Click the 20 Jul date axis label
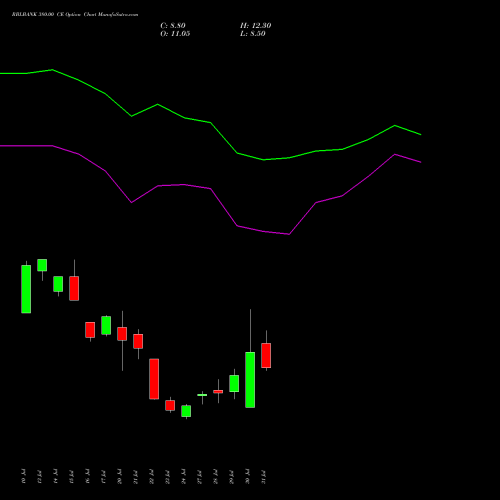This screenshot has width=500, height=500. [x=119, y=476]
